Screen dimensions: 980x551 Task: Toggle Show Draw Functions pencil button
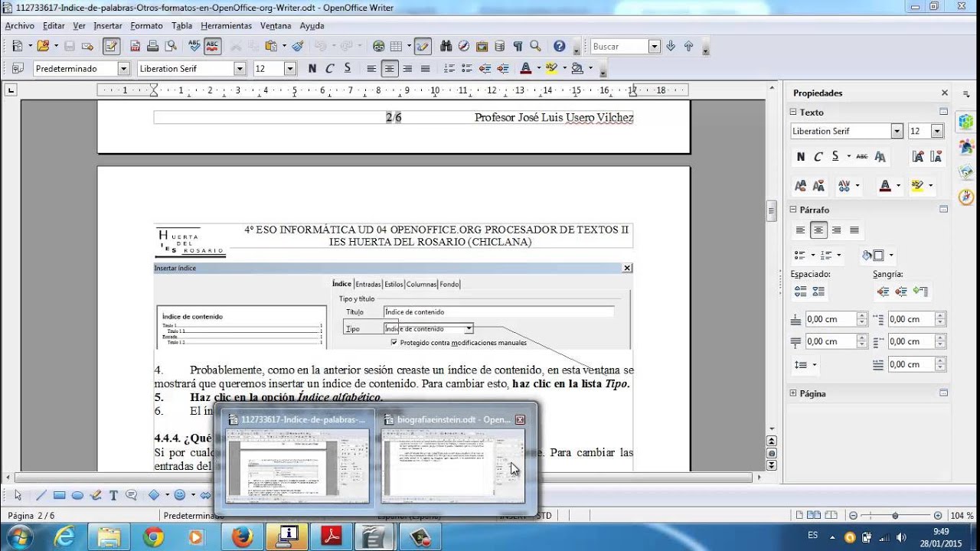coord(423,46)
